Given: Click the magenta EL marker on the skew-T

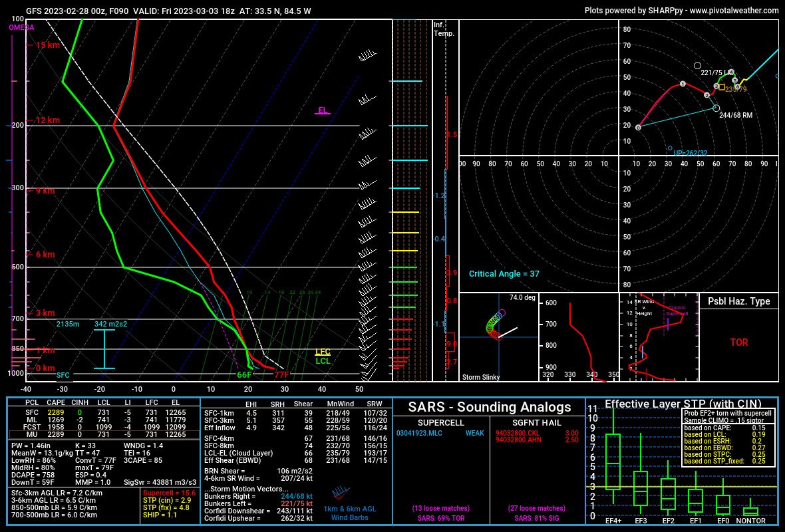Looking at the screenshot, I should [x=323, y=110].
